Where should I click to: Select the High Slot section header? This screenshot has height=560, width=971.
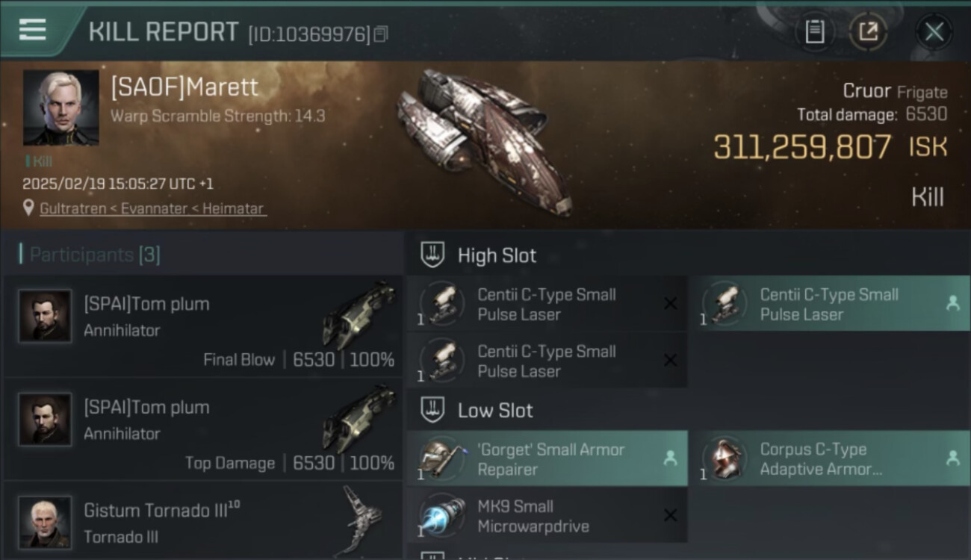(497, 255)
